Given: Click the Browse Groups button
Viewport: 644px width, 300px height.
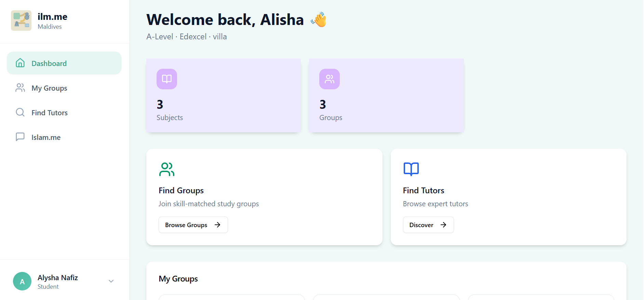Looking at the screenshot, I should click(x=193, y=225).
